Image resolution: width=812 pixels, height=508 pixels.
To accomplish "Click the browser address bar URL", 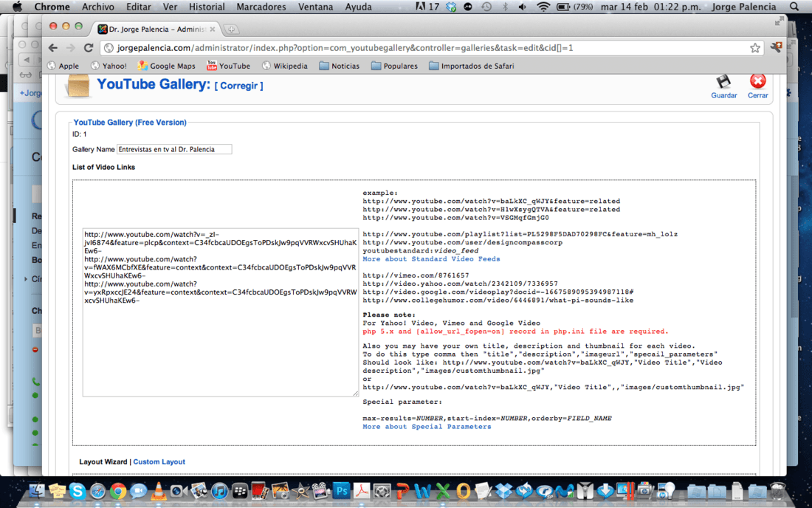I will point(345,48).
